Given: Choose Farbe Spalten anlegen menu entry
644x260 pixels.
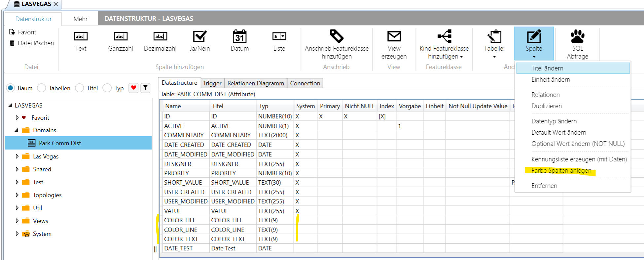Looking at the screenshot, I should [561, 171].
